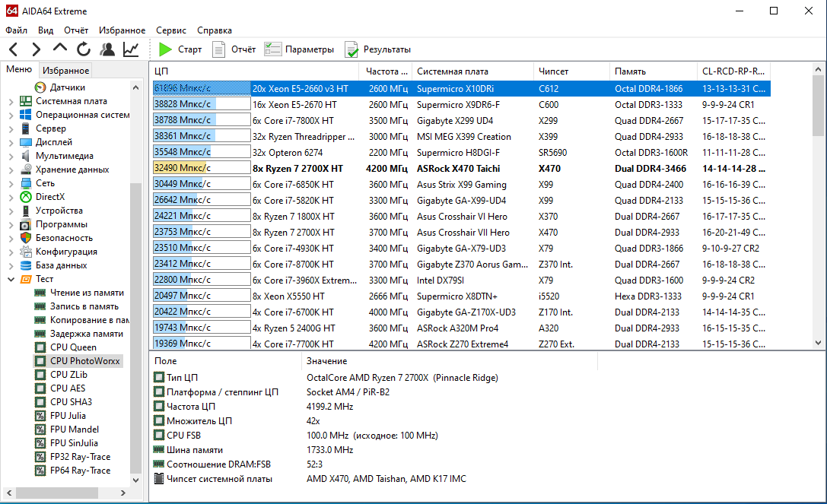
Task: Click the База данных database icon
Action: coord(25,266)
